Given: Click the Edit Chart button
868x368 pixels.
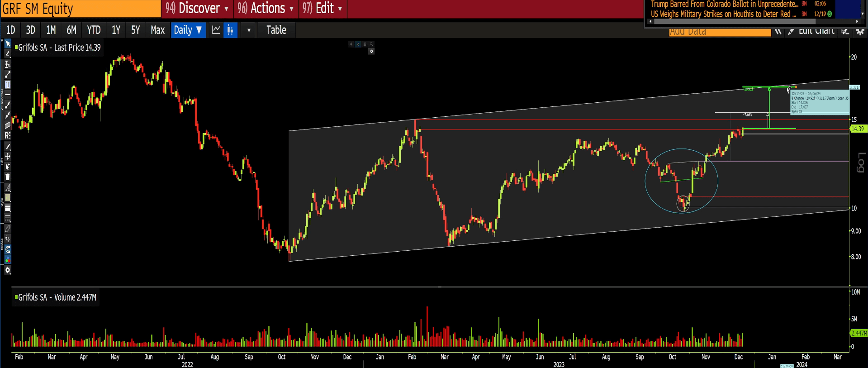Looking at the screenshot, I should 816,31.
